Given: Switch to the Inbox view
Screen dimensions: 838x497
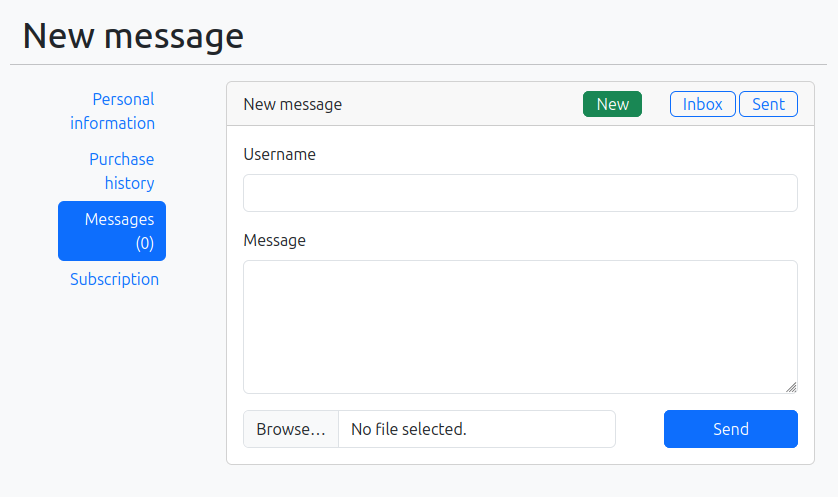Looking at the screenshot, I should [x=702, y=104].
